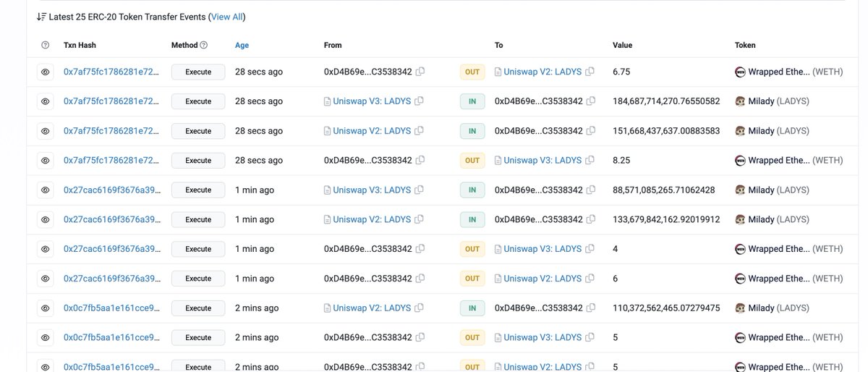The width and height of the screenshot is (868, 372).
Task: Open Uniswap V2: LADYS recipient in value 6 row
Action: 542,279
